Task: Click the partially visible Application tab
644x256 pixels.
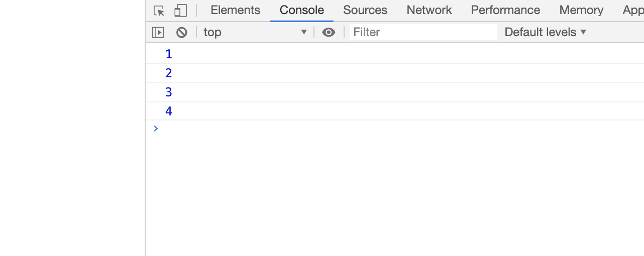Action: 633,10
